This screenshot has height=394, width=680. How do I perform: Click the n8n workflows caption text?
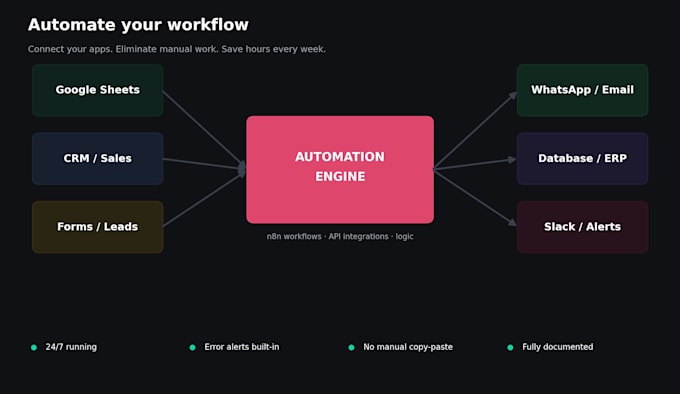(x=340, y=236)
